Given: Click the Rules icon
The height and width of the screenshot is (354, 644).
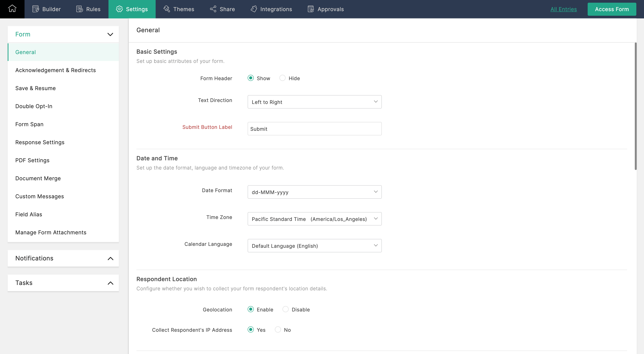Looking at the screenshot, I should tap(80, 9).
